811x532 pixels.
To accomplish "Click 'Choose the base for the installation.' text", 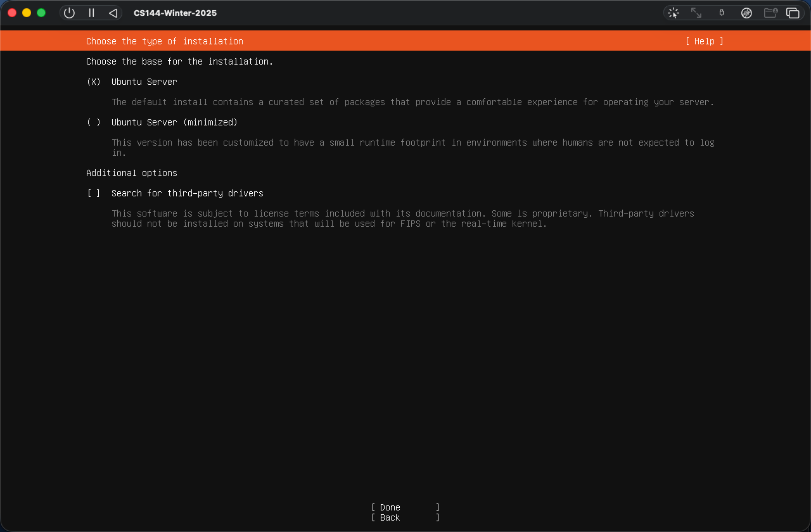I will pos(180,61).
